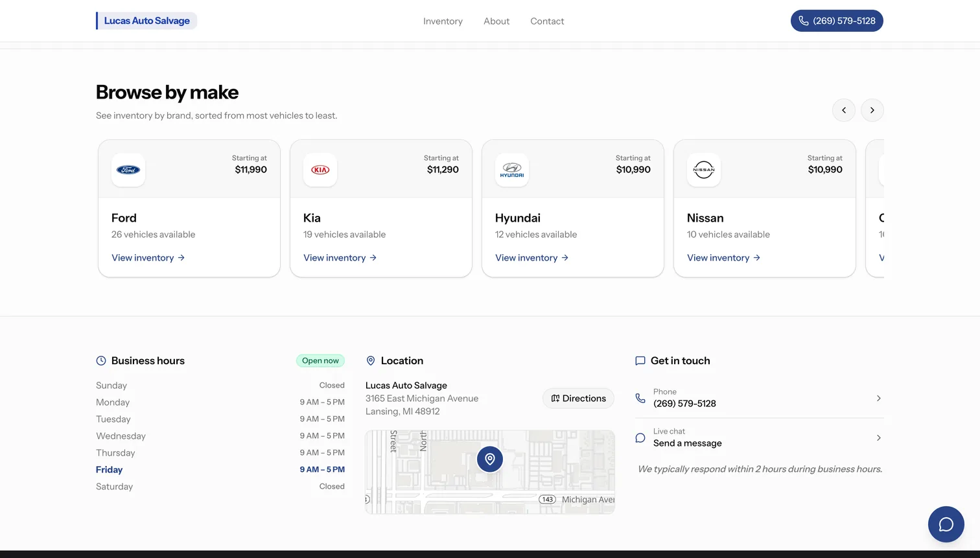Screen dimensions: 980x558
Task: Click the location map thumbnail
Action: point(490,472)
